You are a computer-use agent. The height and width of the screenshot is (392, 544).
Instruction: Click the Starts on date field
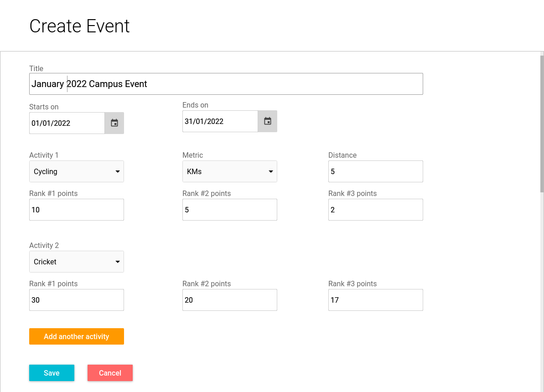coord(67,123)
